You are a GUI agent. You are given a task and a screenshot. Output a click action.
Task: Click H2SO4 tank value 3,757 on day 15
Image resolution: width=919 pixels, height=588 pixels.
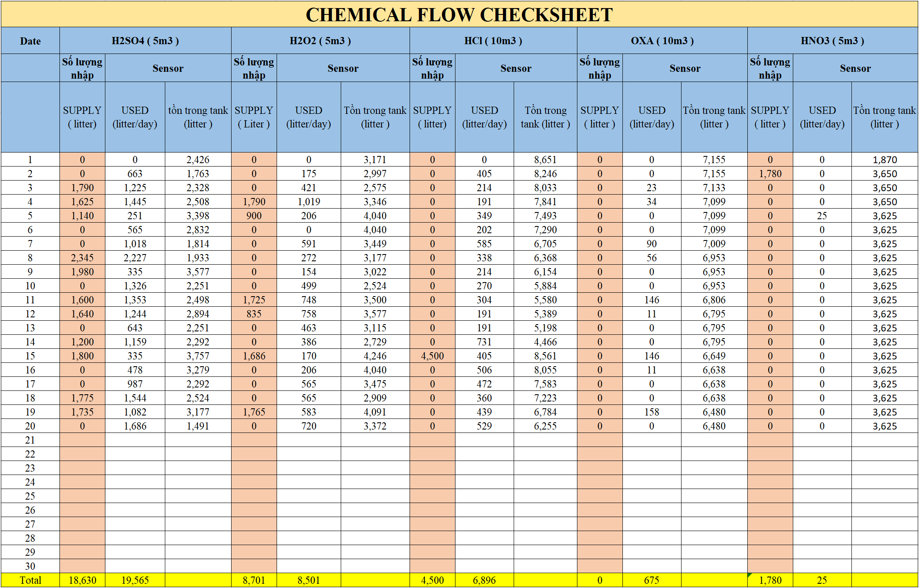click(x=198, y=356)
